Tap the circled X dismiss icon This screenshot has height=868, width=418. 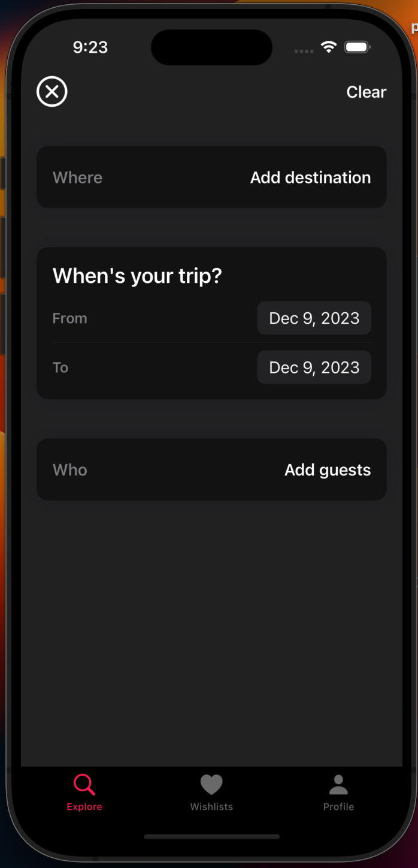(52, 91)
